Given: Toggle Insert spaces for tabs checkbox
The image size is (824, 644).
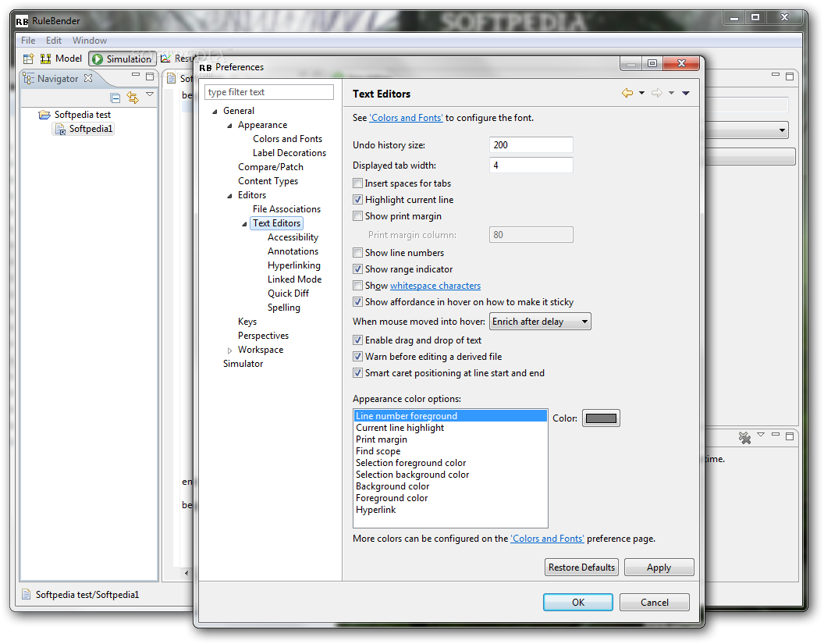Looking at the screenshot, I should click(x=358, y=183).
